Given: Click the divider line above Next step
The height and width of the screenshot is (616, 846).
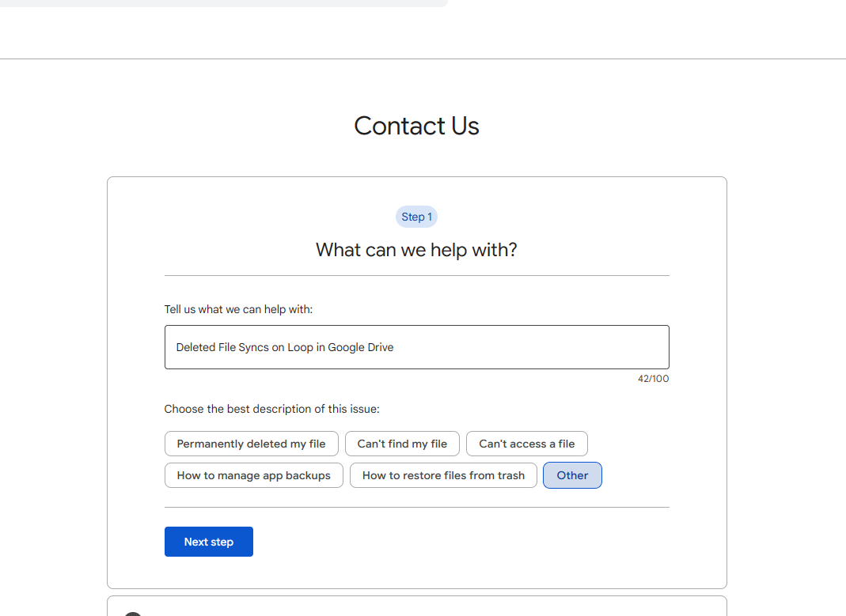Looking at the screenshot, I should [416, 507].
